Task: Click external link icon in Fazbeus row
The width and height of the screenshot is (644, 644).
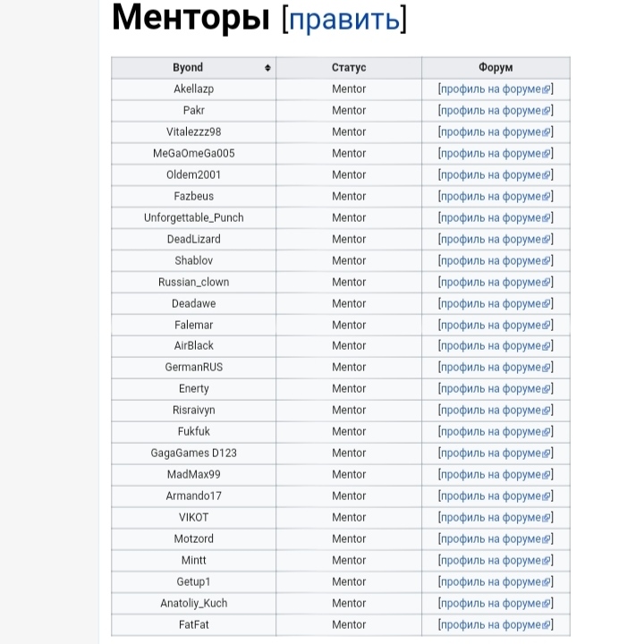Action: coord(546,197)
